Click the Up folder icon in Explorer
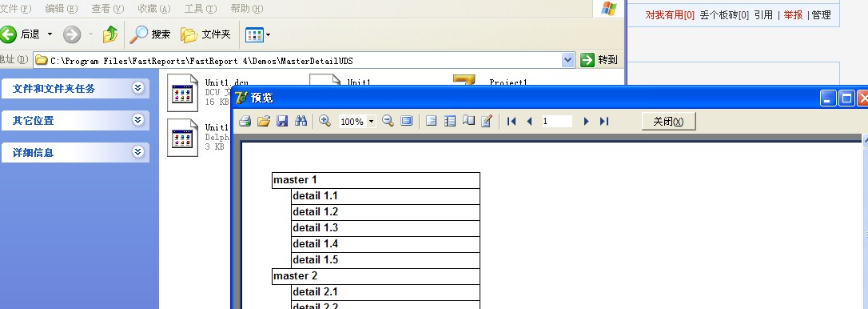This screenshot has width=868, height=309. click(110, 34)
